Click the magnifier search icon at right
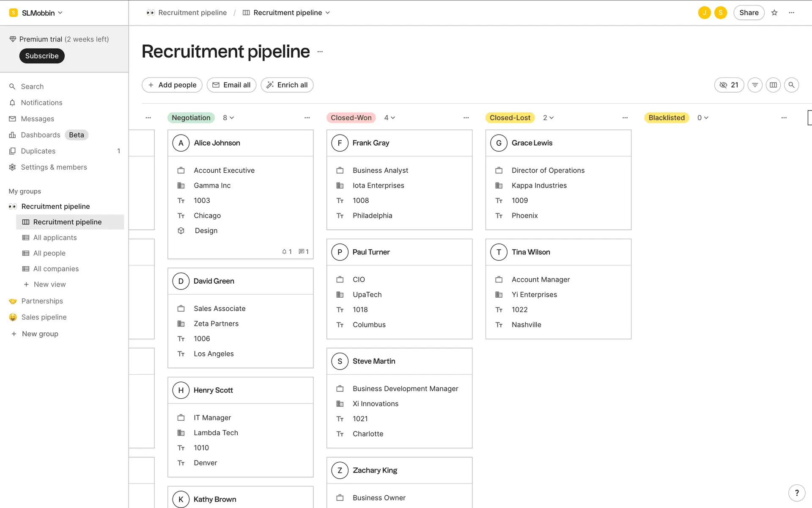 [791, 85]
